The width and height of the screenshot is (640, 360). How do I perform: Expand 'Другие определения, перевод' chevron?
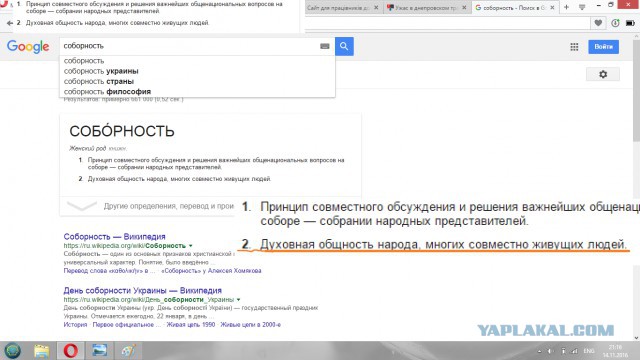point(82,206)
